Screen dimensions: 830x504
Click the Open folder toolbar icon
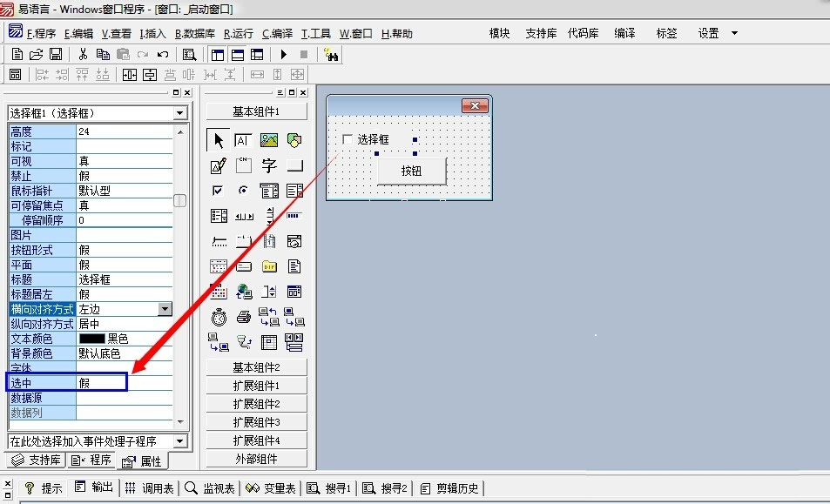click(36, 54)
